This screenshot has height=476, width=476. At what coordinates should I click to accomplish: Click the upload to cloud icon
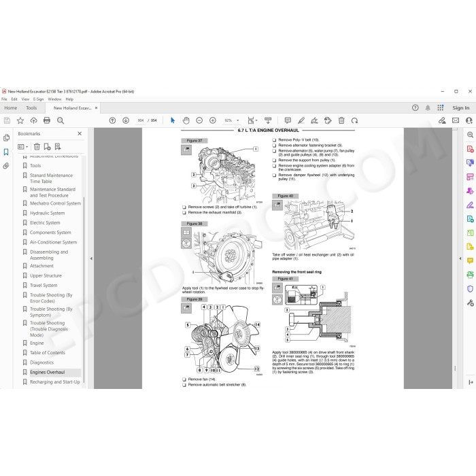click(x=34, y=120)
